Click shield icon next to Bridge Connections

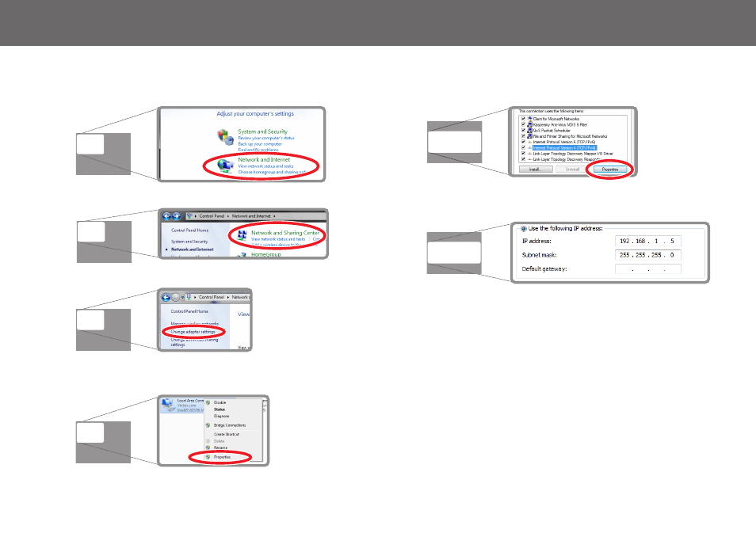(208, 425)
